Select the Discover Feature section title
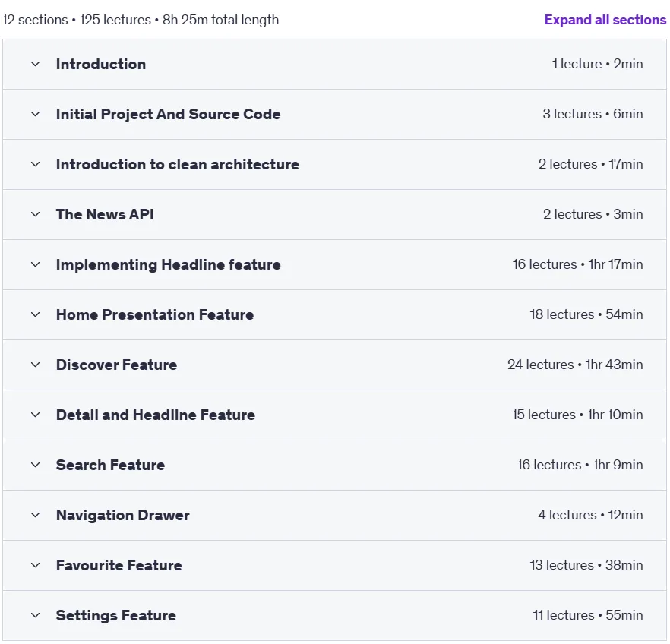The image size is (670, 644). point(117,365)
